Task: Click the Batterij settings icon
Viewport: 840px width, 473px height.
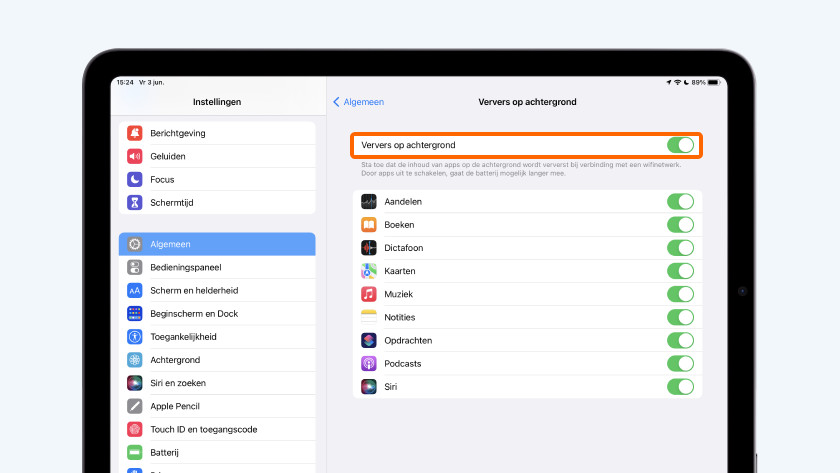Action: [134, 452]
